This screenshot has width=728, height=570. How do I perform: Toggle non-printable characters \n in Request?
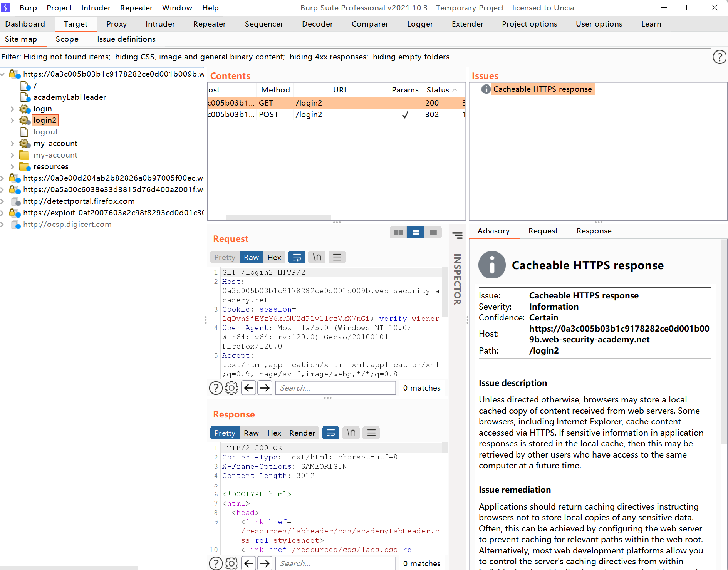317,257
